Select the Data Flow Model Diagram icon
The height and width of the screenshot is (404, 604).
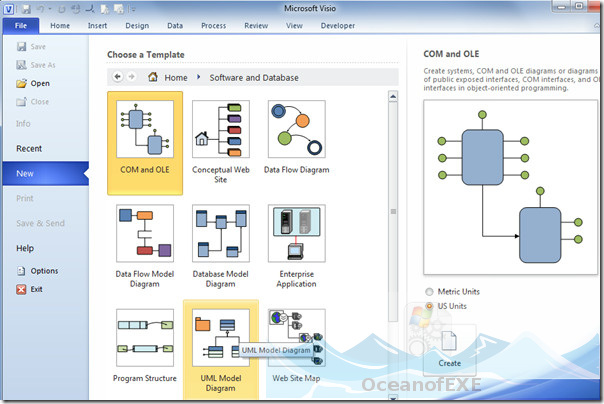point(145,233)
